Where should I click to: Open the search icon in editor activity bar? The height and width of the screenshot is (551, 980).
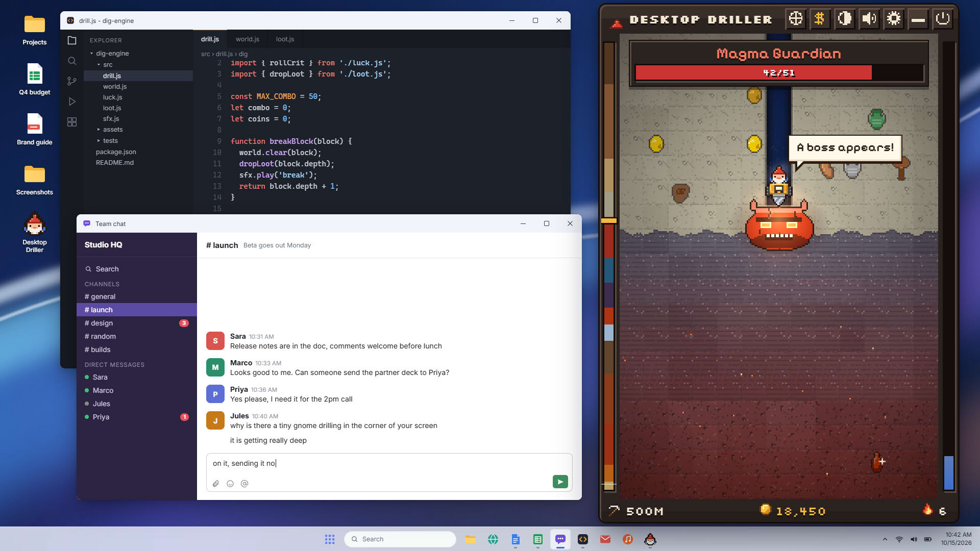[72, 61]
